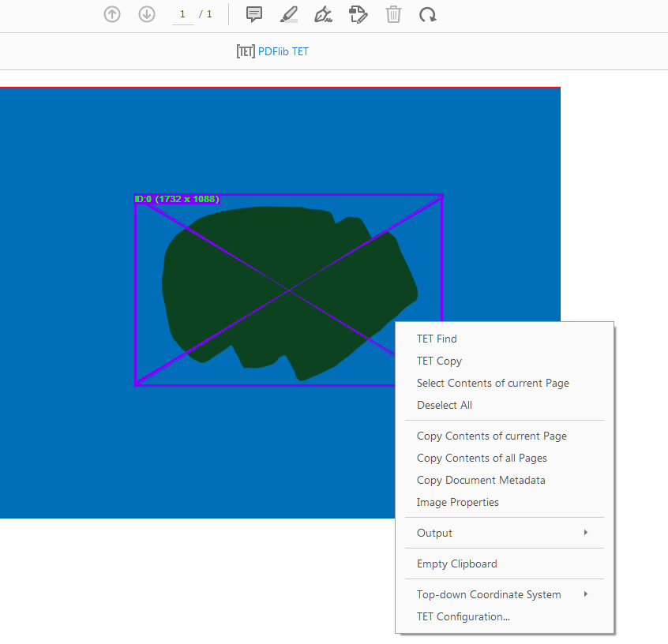Select Contents of current Page
Viewport: 668px width, 644px height.
(493, 383)
